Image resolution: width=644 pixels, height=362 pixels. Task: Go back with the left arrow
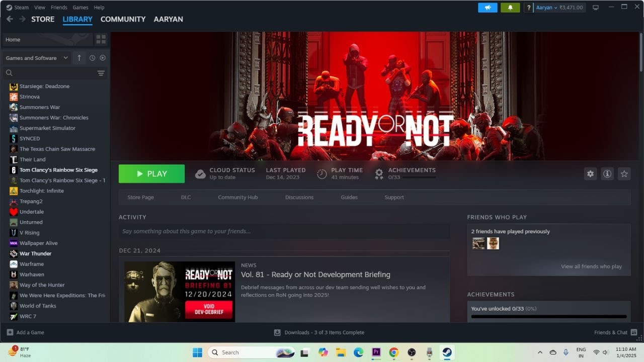coord(10,19)
